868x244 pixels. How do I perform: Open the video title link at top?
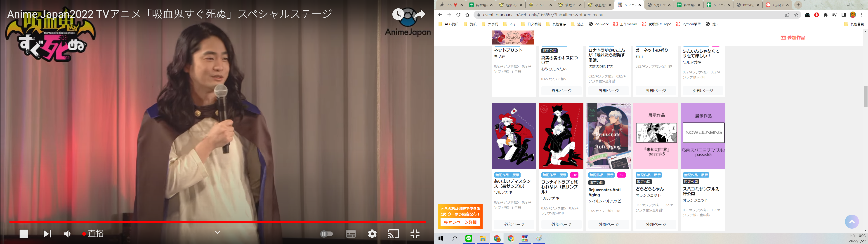[x=170, y=14]
